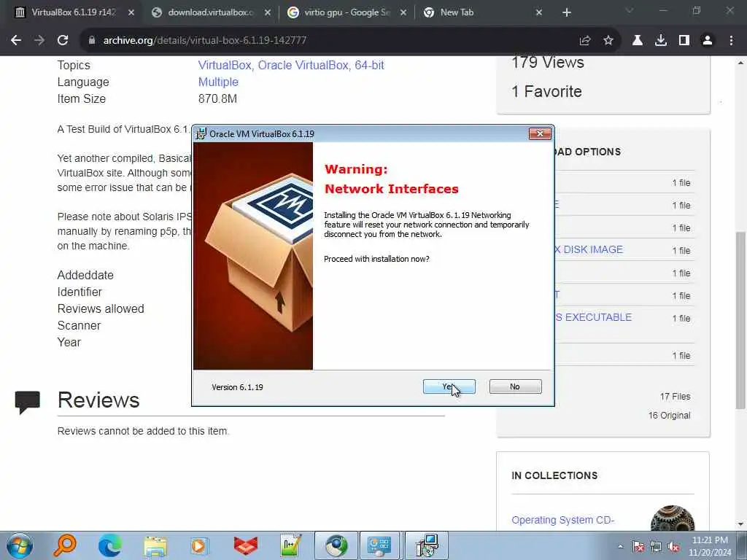Screen dimensions: 747x560
Task: Open the Chrome labs flask icon
Action: click(638, 41)
